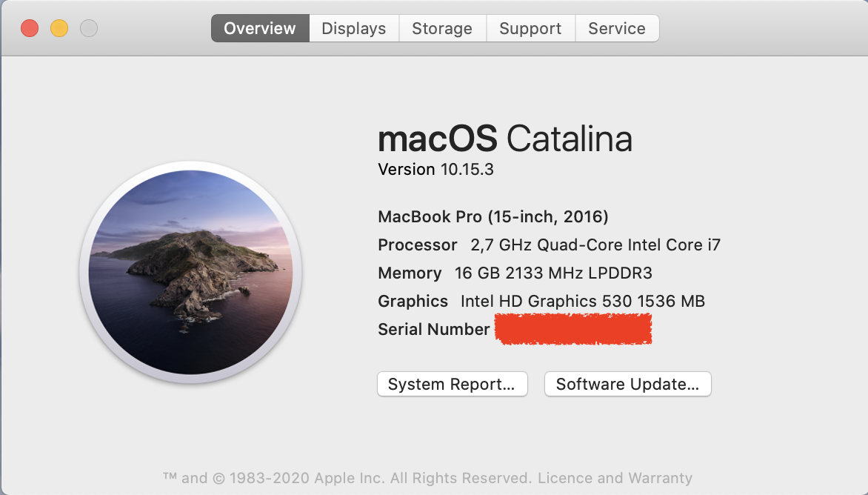Go to the Support tab
This screenshot has width=868, height=495.
[530, 28]
